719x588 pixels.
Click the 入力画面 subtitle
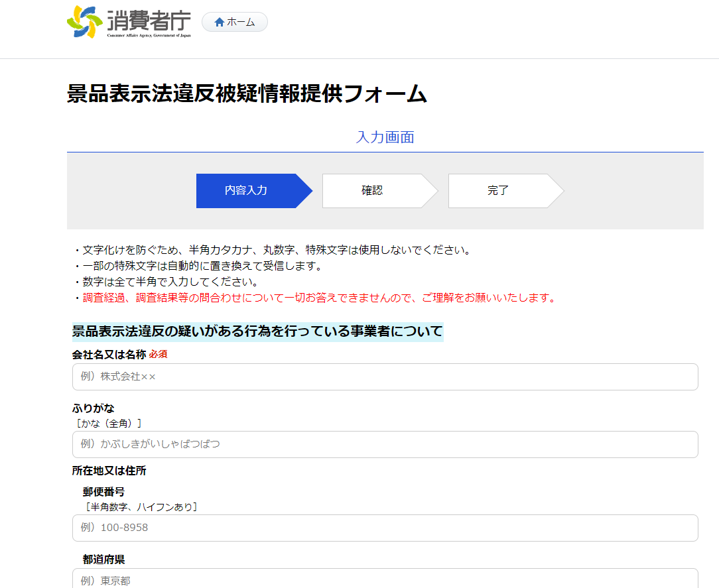(385, 137)
